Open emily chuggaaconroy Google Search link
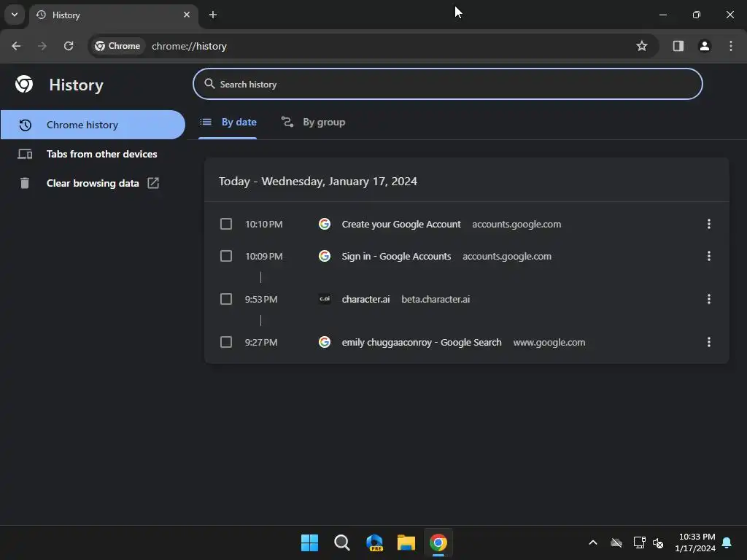Image resolution: width=747 pixels, height=560 pixels. click(422, 343)
